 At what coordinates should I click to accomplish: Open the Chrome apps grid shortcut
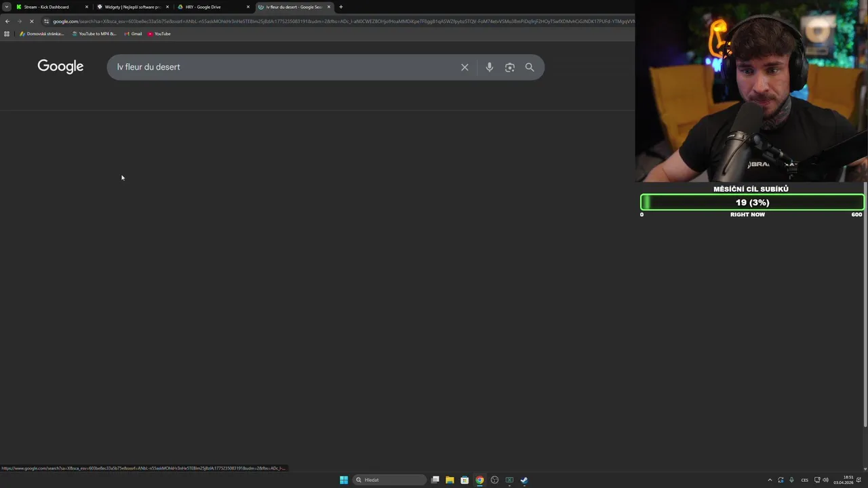pos(7,34)
